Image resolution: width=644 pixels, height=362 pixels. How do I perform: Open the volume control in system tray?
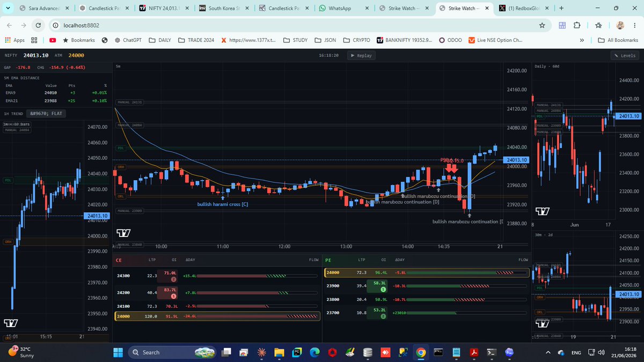[601, 352]
